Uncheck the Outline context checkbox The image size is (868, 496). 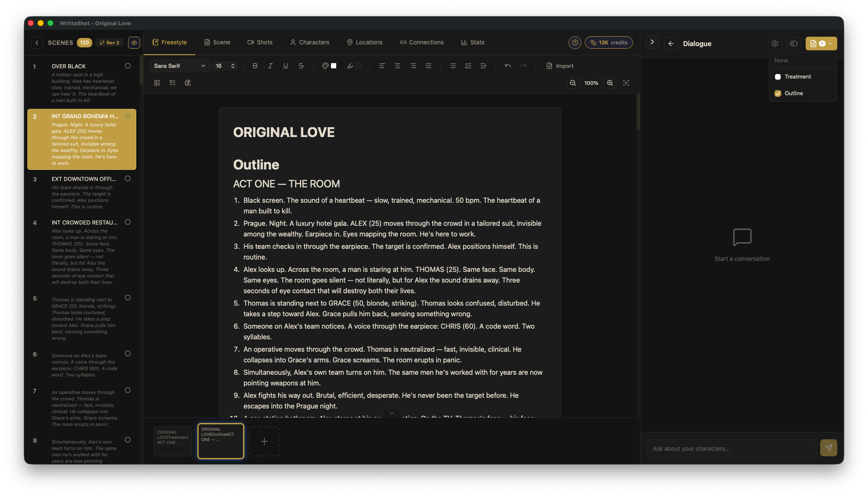(778, 93)
